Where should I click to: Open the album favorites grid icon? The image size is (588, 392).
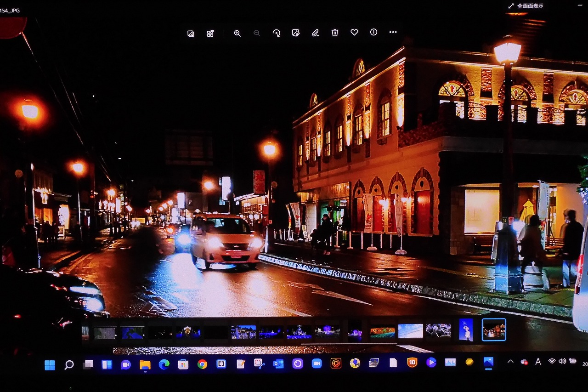click(x=210, y=34)
